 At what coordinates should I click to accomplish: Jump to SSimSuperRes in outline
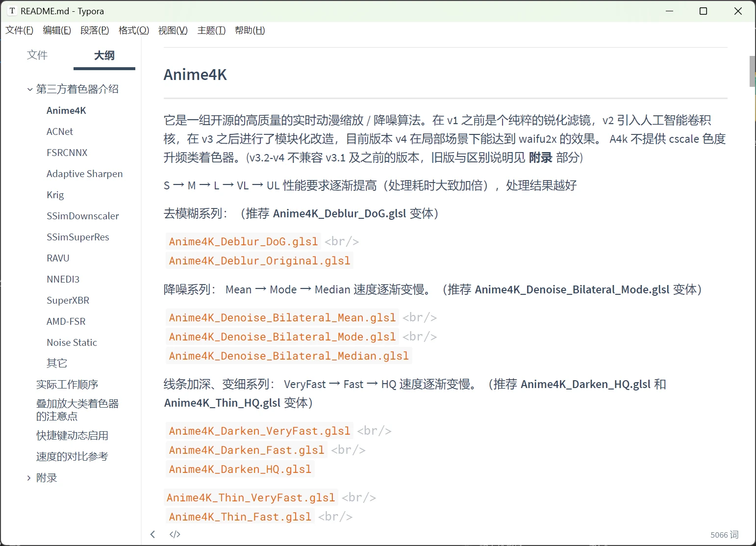coord(78,237)
